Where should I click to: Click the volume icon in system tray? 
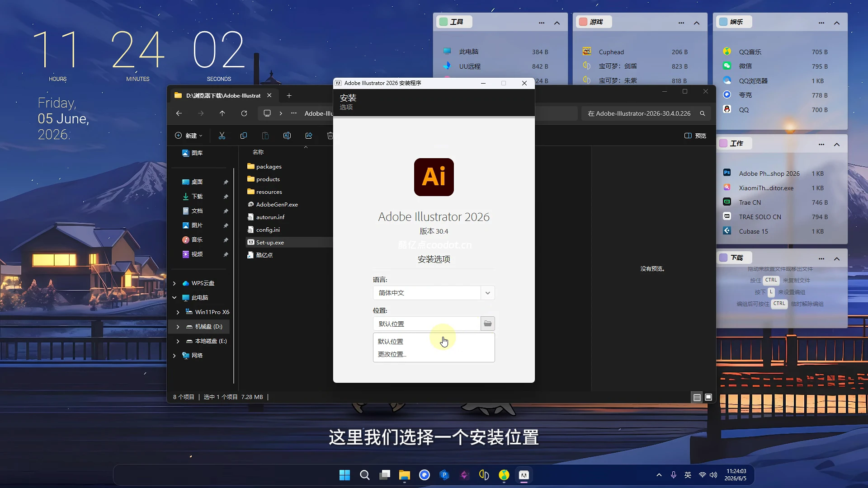713,475
